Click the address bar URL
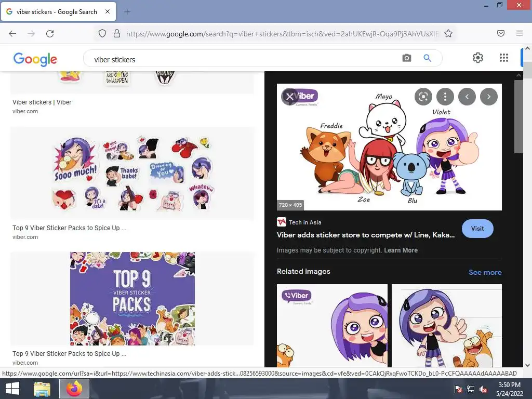The image size is (532, 399). tap(282, 34)
